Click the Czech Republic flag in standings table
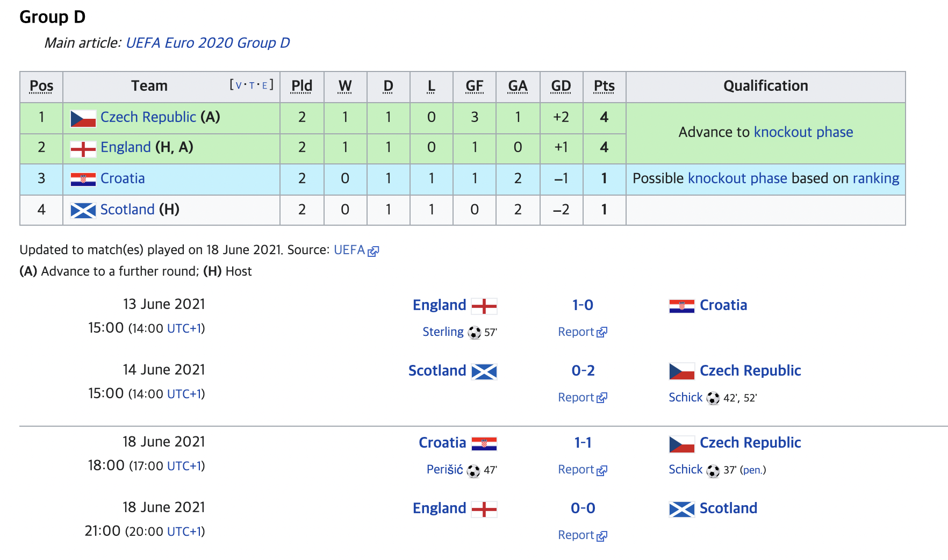948x560 pixels. point(83,118)
